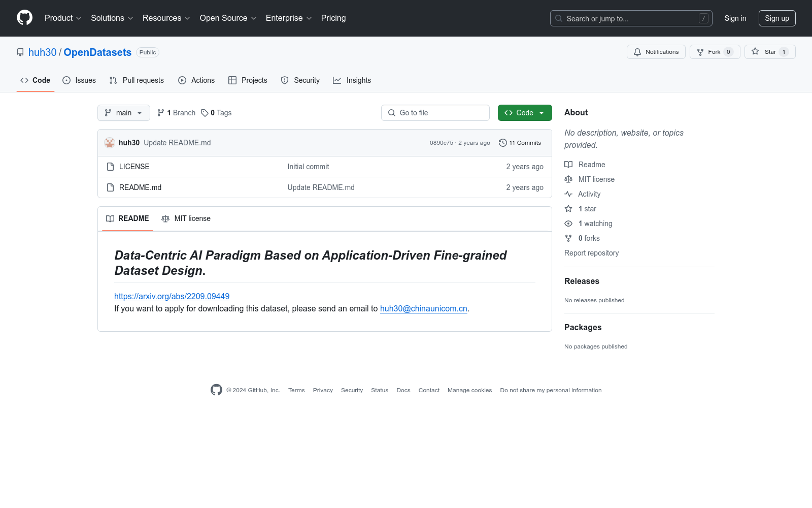Open the Docs footer link
Image resolution: width=812 pixels, height=508 pixels.
[x=403, y=390]
